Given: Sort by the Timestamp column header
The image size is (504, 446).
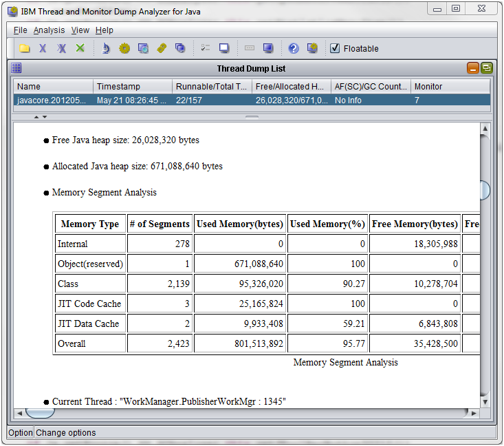Looking at the screenshot, I should (133, 87).
